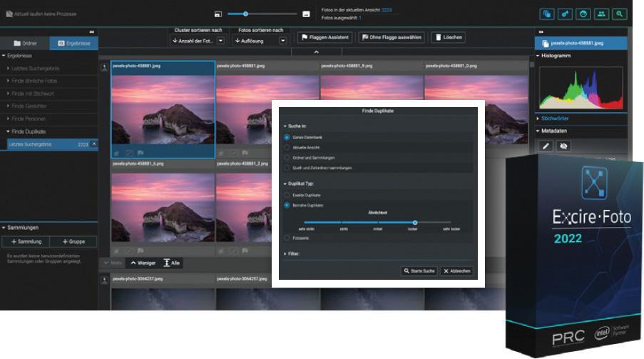This screenshot has width=644, height=359.
Task: Click the flag icon under the selected photo
Action: pos(140,153)
